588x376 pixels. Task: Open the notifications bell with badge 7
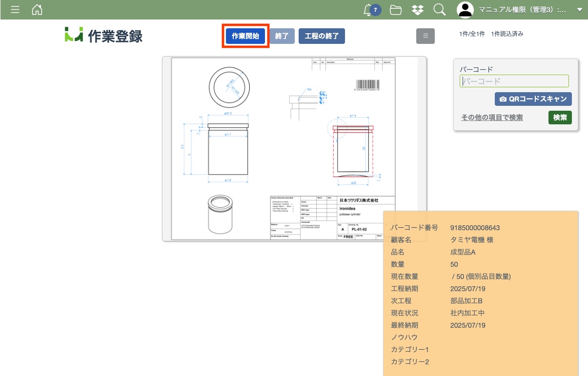370,10
